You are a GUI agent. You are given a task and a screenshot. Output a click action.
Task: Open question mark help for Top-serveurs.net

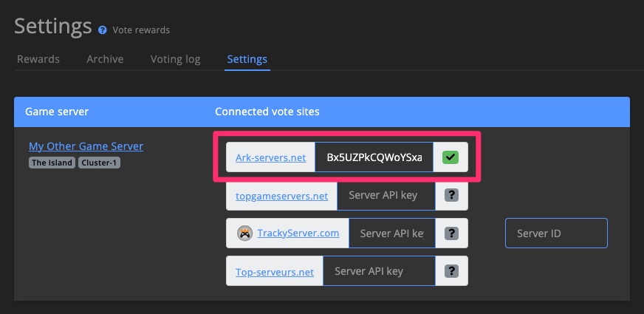point(451,271)
